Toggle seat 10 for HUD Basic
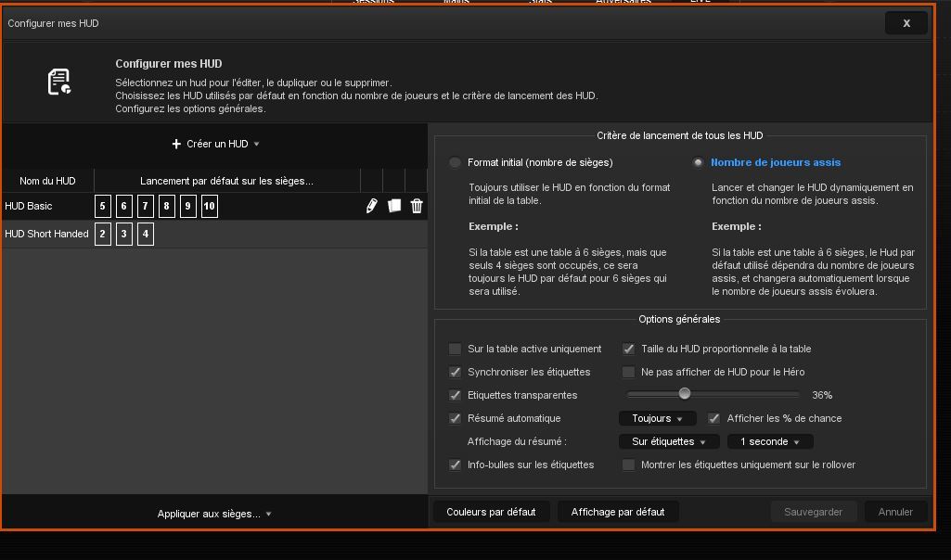Image resolution: width=951 pixels, height=560 pixels. click(210, 206)
